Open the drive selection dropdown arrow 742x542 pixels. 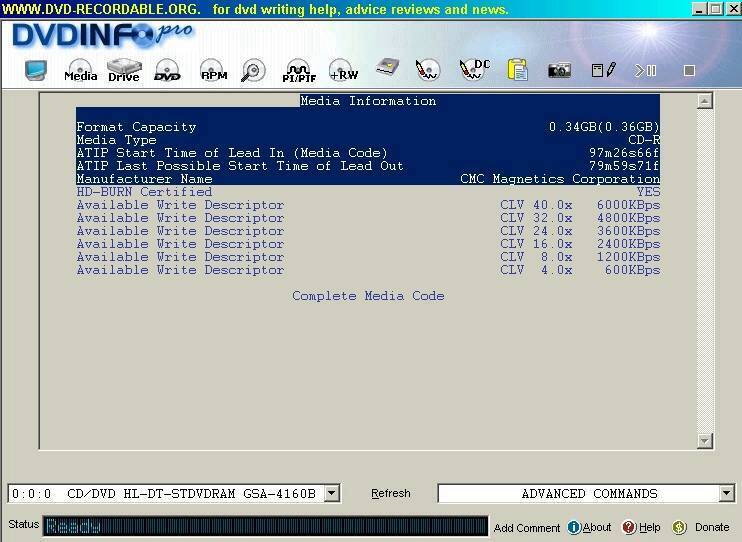(x=332, y=493)
